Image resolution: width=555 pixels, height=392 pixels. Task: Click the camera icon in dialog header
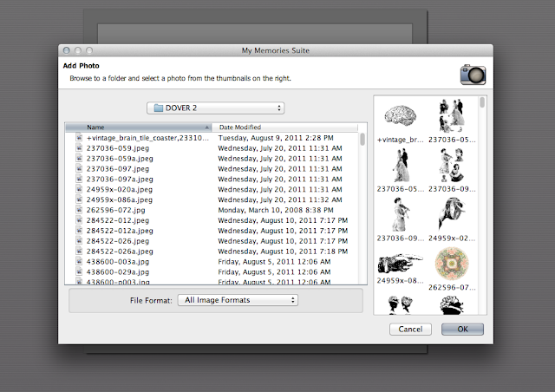(x=473, y=75)
